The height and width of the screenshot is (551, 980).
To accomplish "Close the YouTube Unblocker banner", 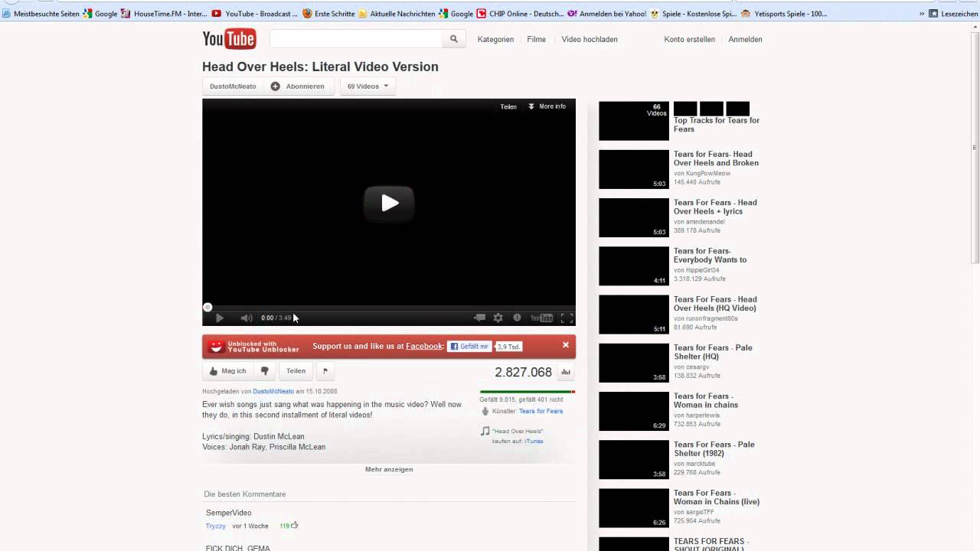I will point(566,345).
